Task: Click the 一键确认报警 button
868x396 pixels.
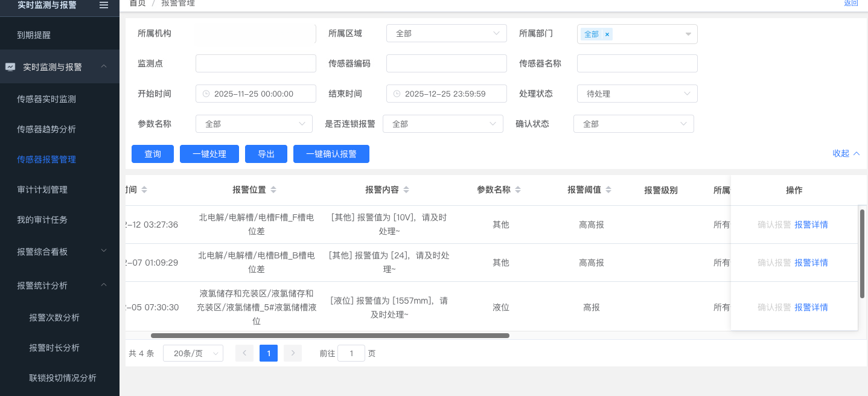Action: (x=331, y=155)
